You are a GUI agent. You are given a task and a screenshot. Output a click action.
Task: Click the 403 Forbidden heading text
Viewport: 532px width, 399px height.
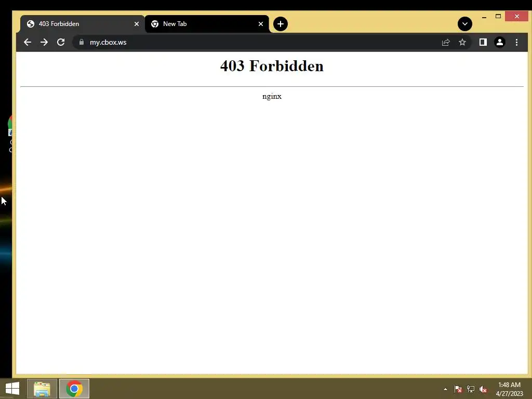click(272, 66)
